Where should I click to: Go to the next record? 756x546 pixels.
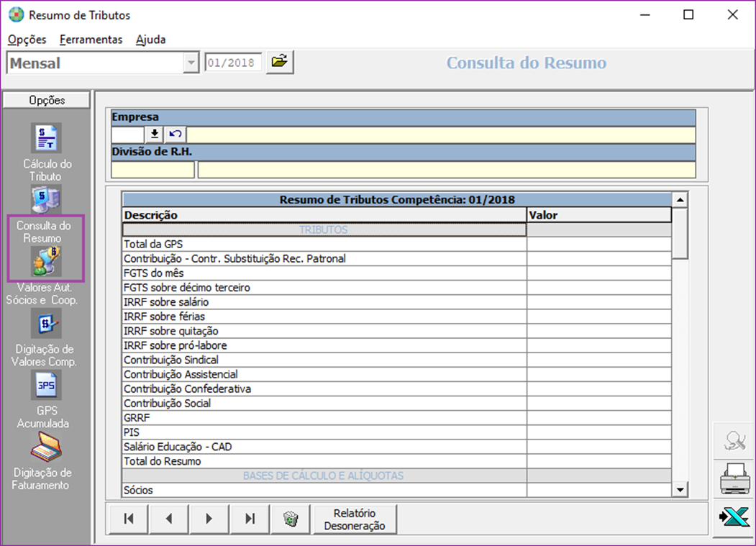(x=209, y=519)
